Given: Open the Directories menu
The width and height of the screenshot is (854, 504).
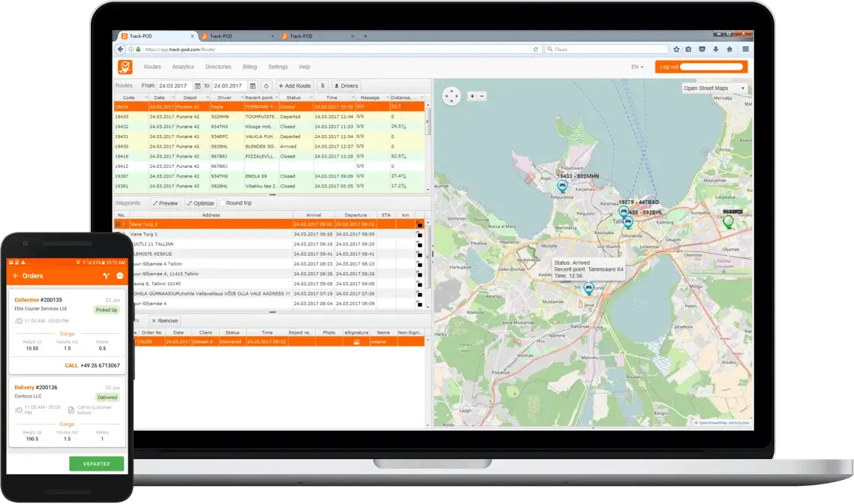Looking at the screenshot, I should click(218, 67).
